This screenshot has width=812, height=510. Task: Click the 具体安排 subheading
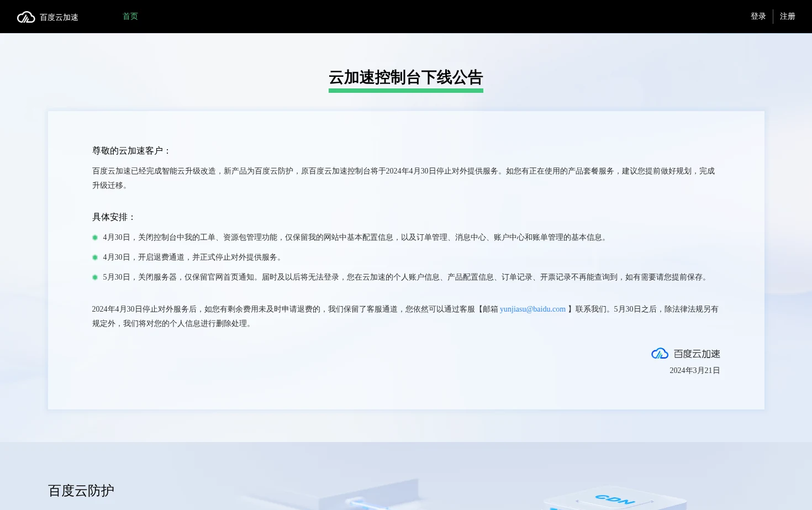[114, 217]
